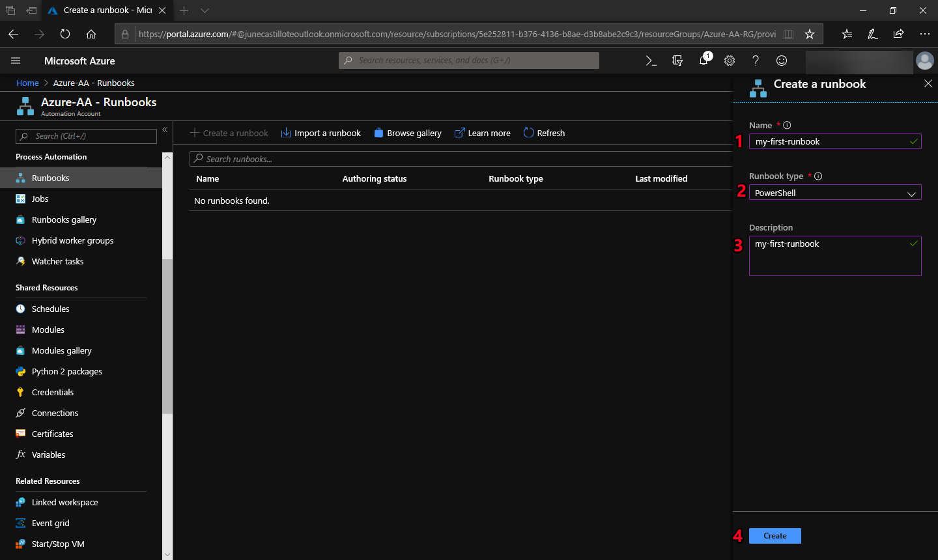Open the Learn more link
The width and height of the screenshot is (938, 560).
(482, 133)
